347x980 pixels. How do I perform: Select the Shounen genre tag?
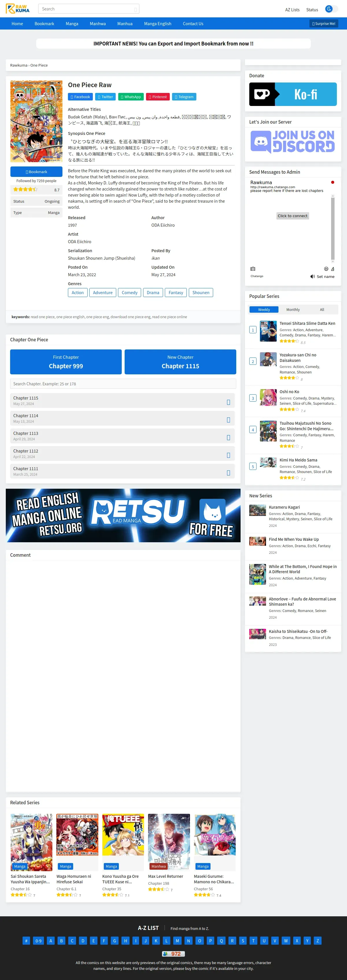point(201,293)
